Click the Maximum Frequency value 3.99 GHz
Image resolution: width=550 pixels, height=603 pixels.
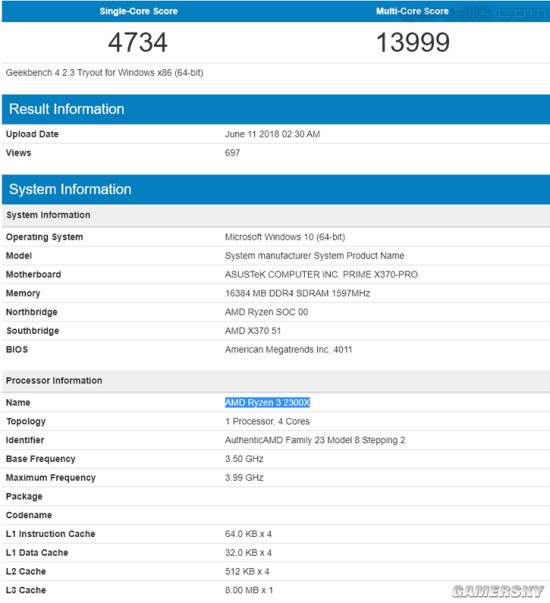point(244,477)
